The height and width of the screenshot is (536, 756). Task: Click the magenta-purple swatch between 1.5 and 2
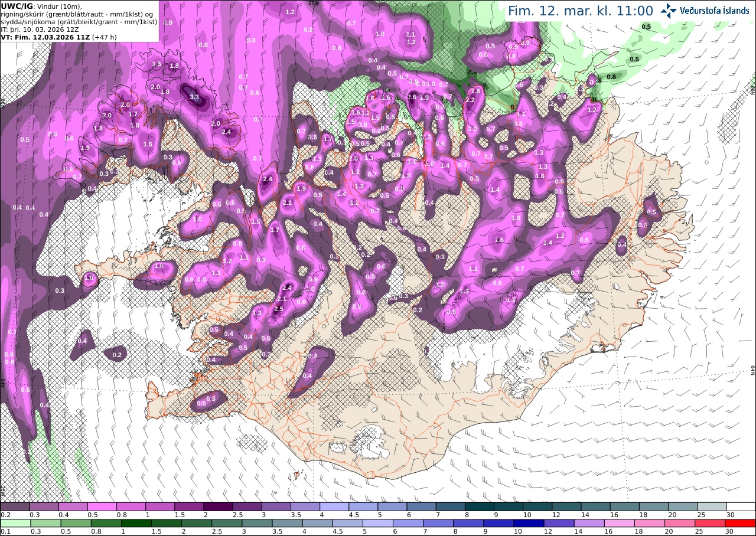point(189,506)
